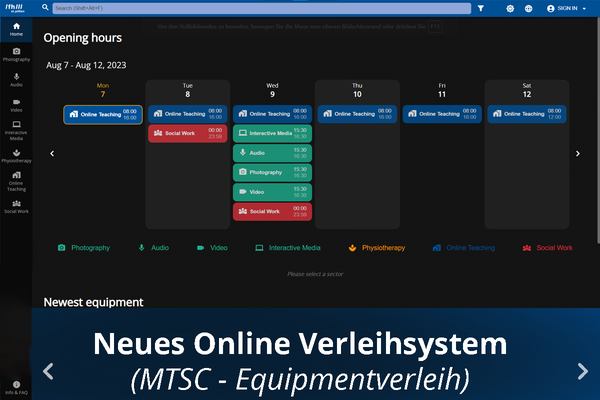Show next banner slide
The height and width of the screenshot is (400, 600).
coord(583,371)
